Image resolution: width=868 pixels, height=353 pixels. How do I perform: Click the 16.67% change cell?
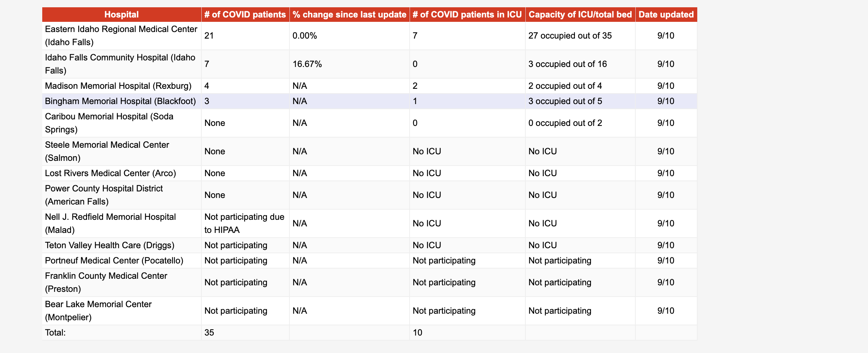pyautogui.click(x=307, y=64)
